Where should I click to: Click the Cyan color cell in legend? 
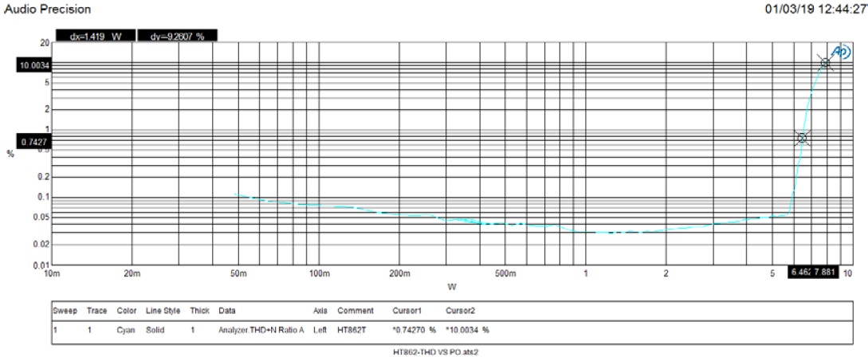coord(128,329)
